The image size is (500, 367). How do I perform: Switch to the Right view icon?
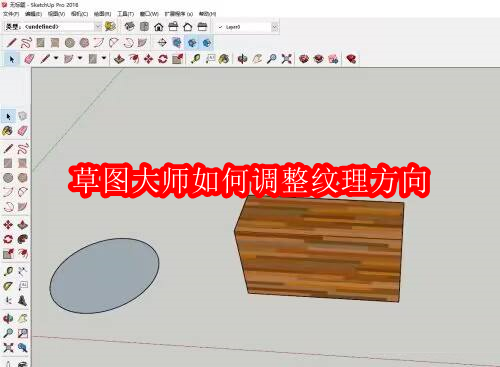click(173, 27)
